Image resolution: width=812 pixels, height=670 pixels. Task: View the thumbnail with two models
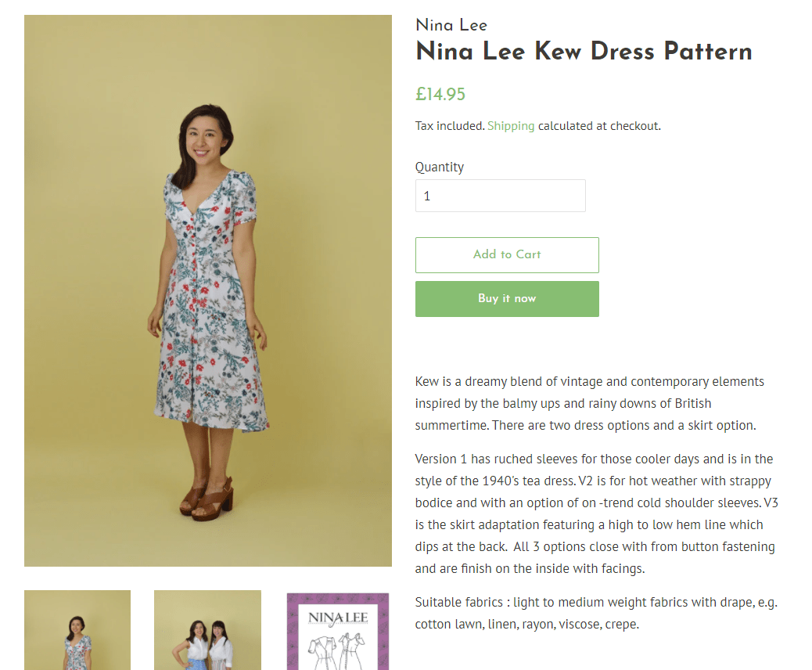click(x=207, y=630)
